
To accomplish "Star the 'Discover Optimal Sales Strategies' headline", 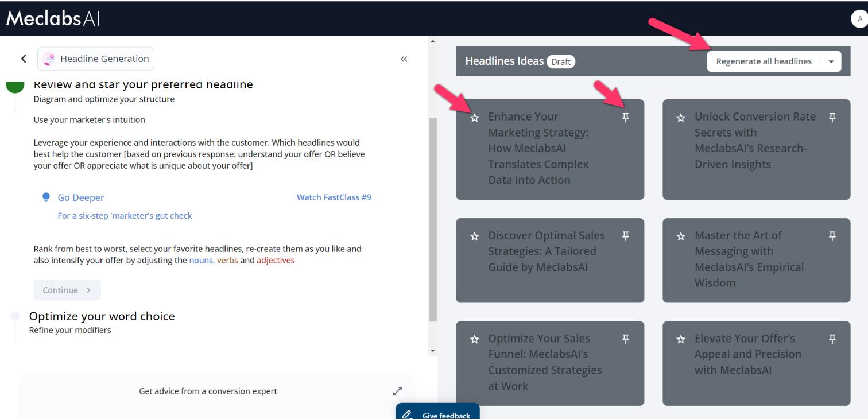I will [474, 236].
